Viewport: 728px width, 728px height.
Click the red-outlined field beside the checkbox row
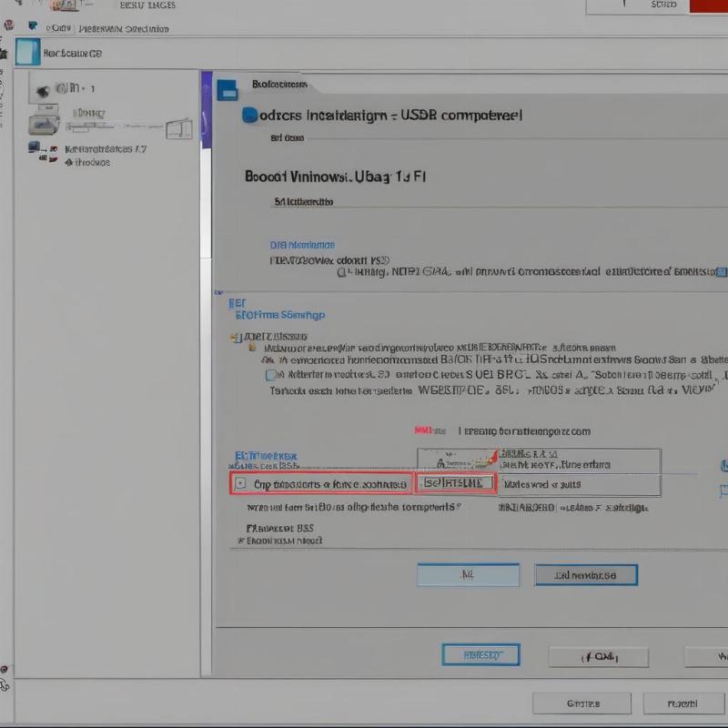[x=455, y=483]
